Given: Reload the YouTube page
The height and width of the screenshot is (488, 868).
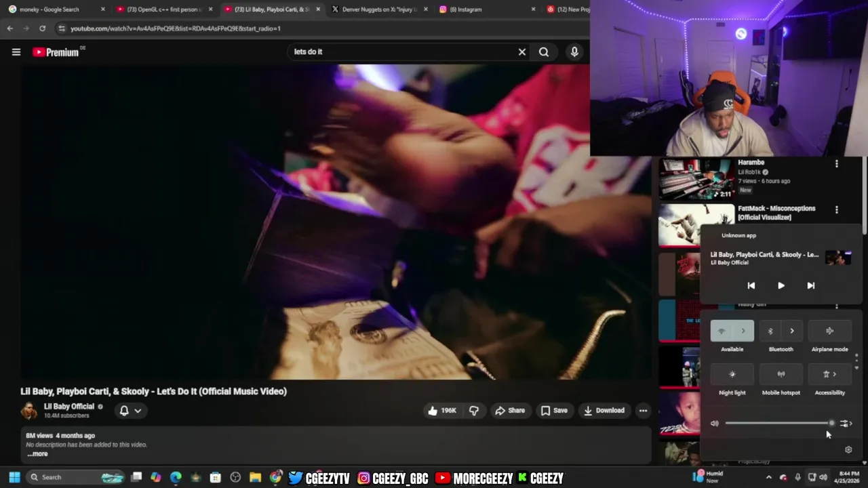Looking at the screenshot, I should point(42,28).
